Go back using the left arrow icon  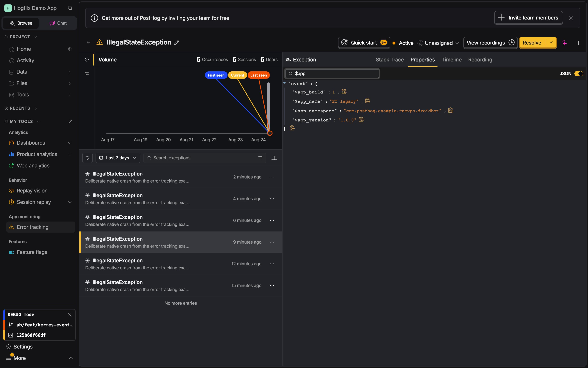click(88, 42)
